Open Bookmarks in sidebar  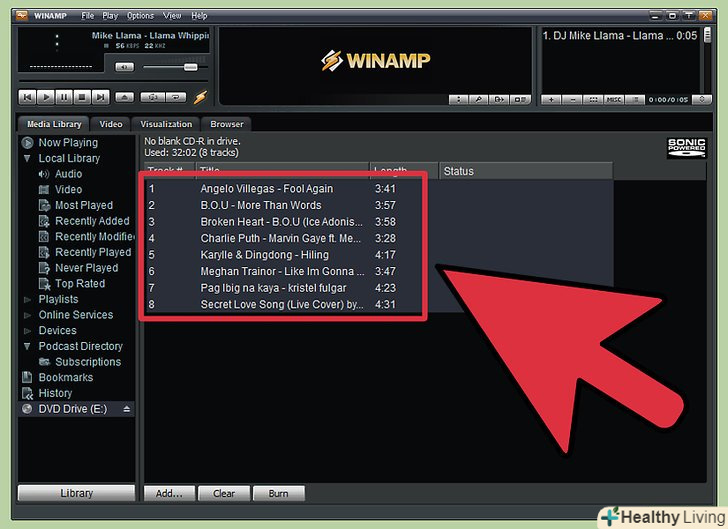click(x=65, y=378)
